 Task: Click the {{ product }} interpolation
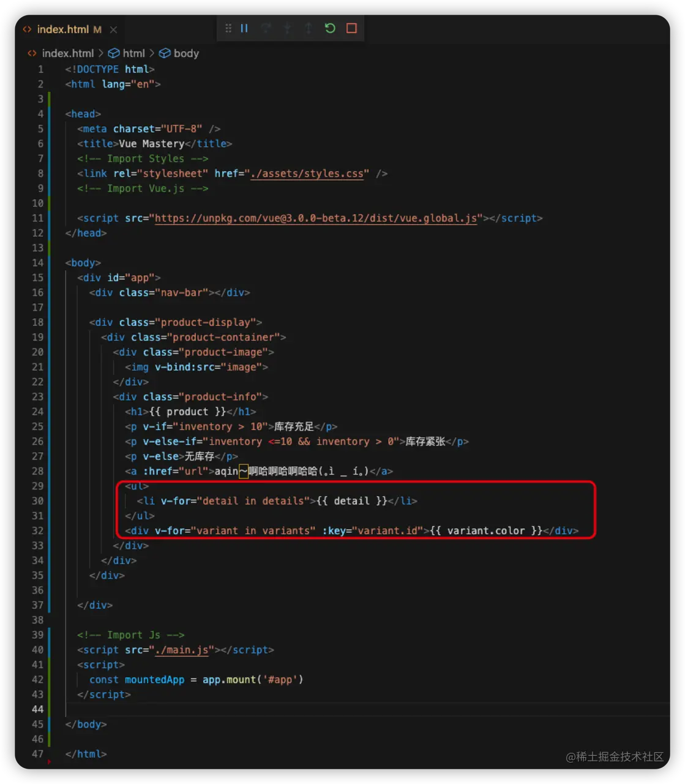point(187,412)
